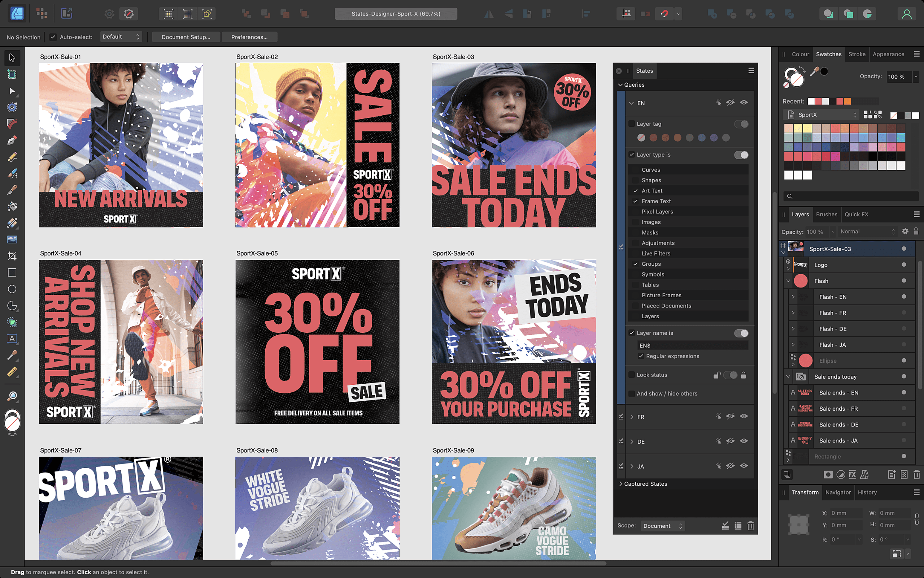Click the Document Setup... button

(x=186, y=37)
